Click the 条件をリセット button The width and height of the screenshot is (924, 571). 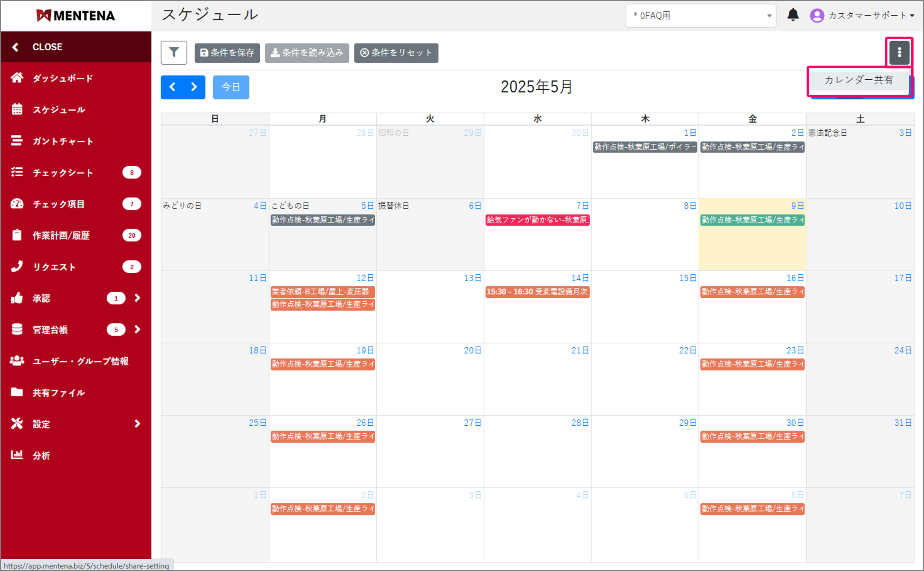tap(396, 53)
